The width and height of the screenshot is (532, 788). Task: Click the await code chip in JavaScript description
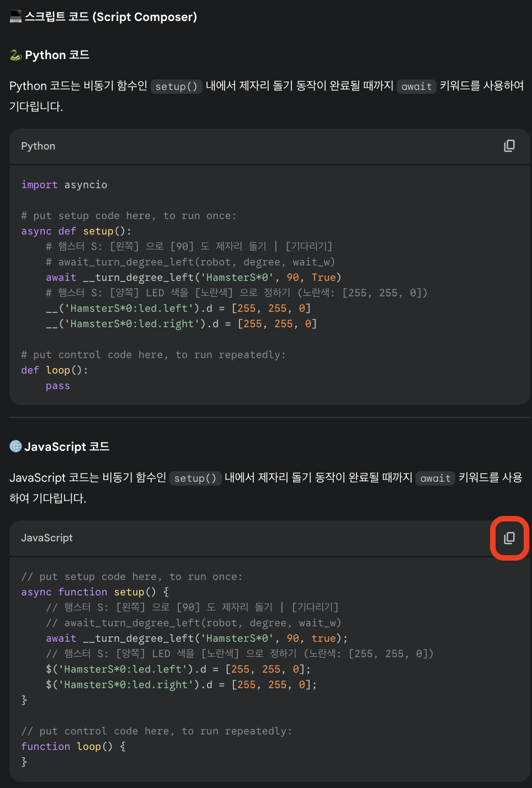point(435,478)
